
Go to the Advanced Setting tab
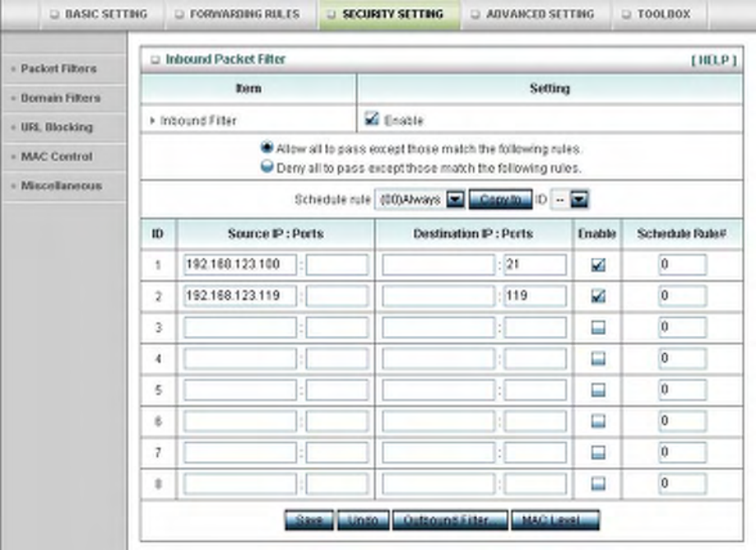536,14
